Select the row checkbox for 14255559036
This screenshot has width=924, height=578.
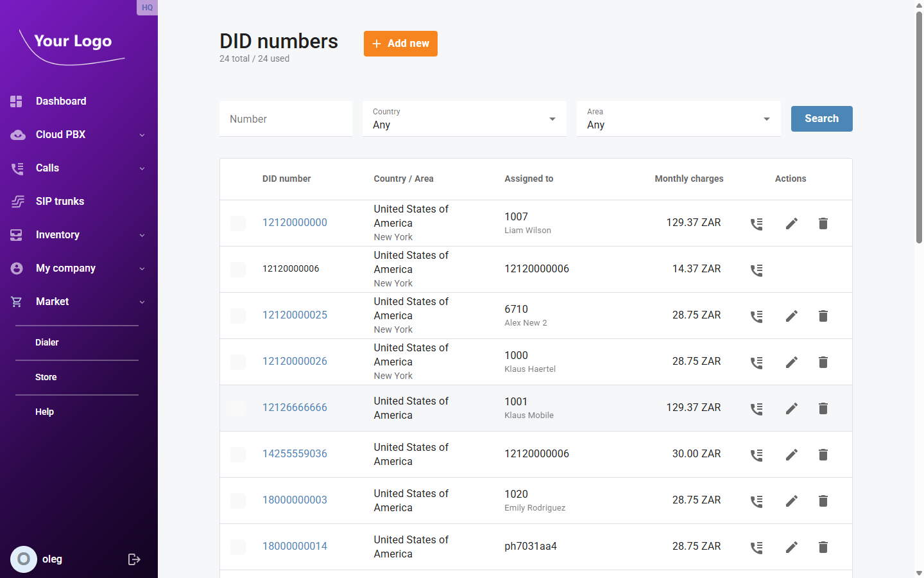pos(237,454)
